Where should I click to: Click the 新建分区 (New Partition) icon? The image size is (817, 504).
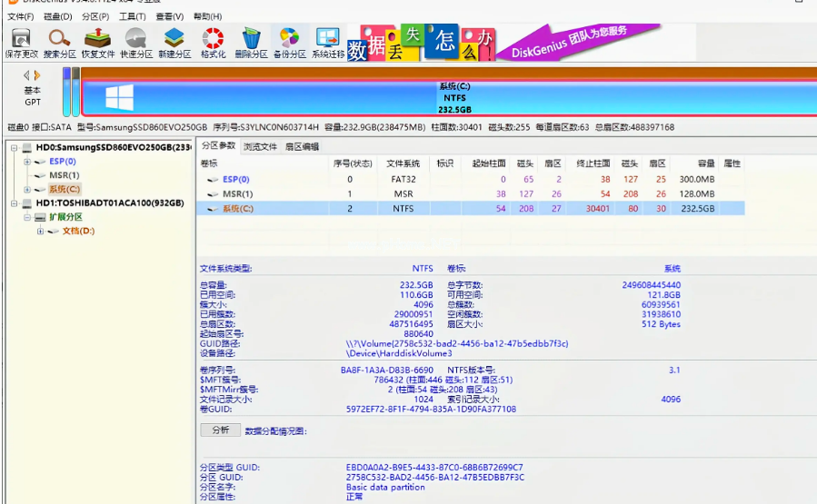(174, 42)
